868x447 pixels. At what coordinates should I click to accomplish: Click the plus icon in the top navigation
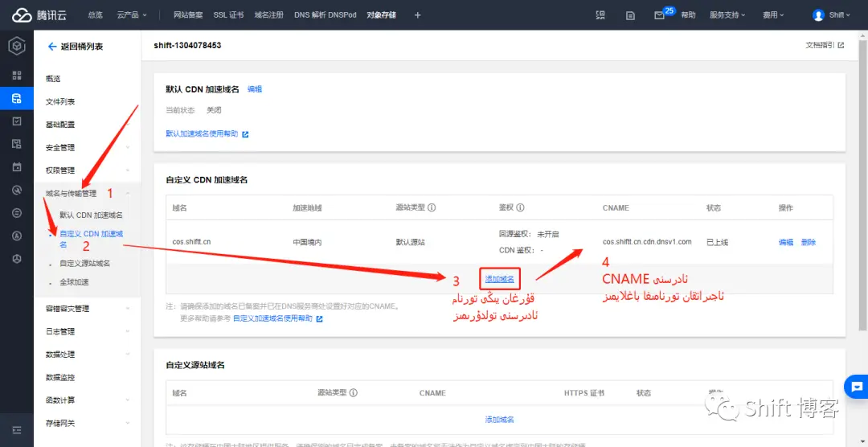417,15
